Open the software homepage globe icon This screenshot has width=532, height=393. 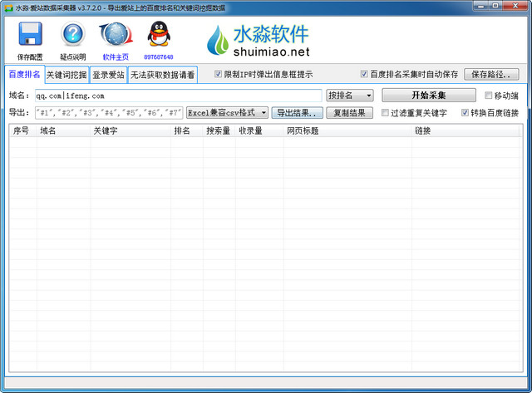[x=116, y=34]
